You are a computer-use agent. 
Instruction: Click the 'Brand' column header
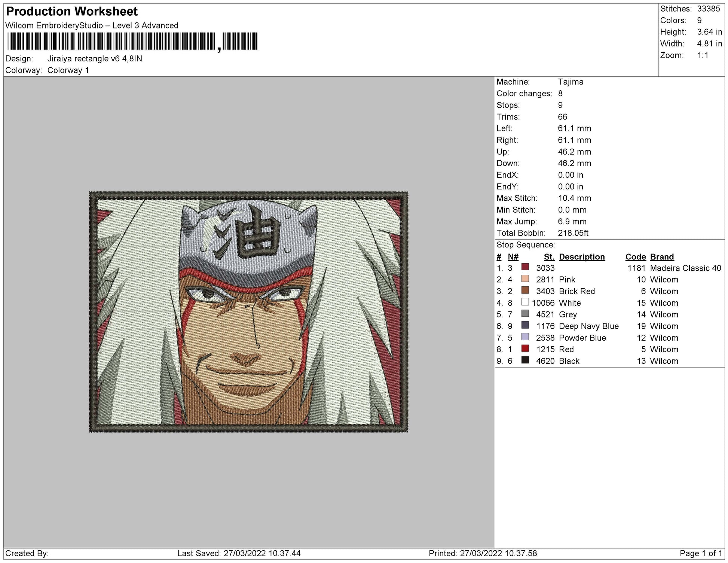pyautogui.click(x=662, y=257)
